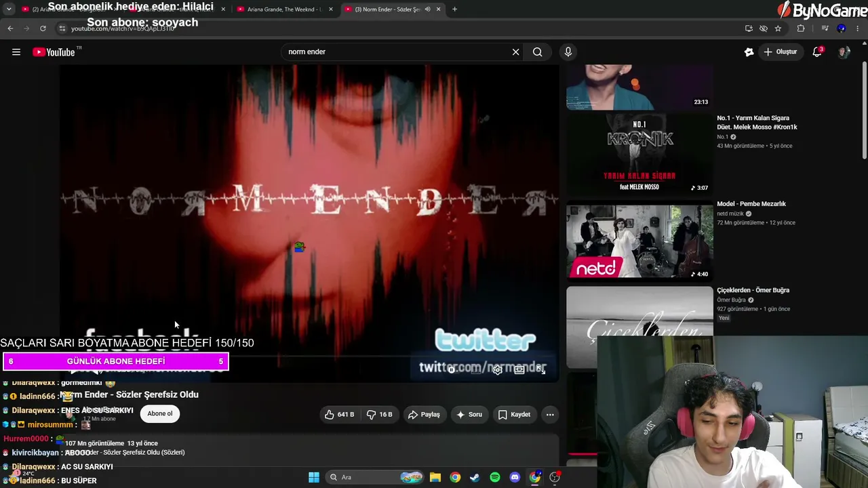Close the Norm Ender browser tab

coord(439,9)
